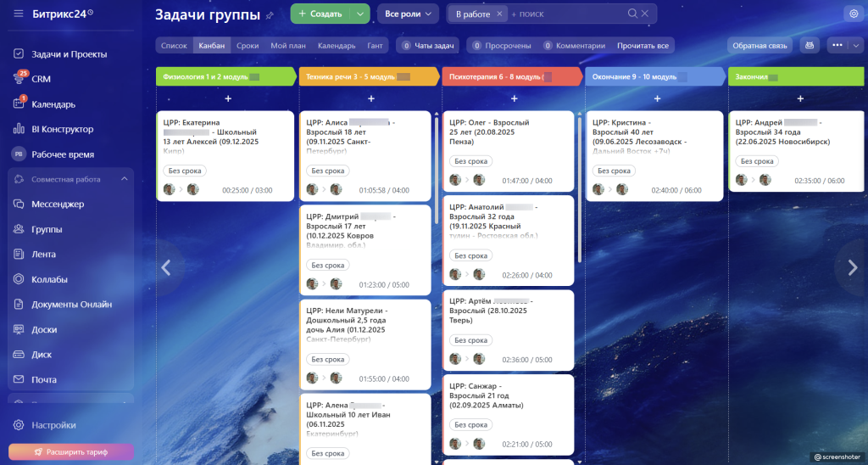Viewport: 868px width, 465px height.
Task: Collapse the Совместная работа section
Action: tap(124, 179)
